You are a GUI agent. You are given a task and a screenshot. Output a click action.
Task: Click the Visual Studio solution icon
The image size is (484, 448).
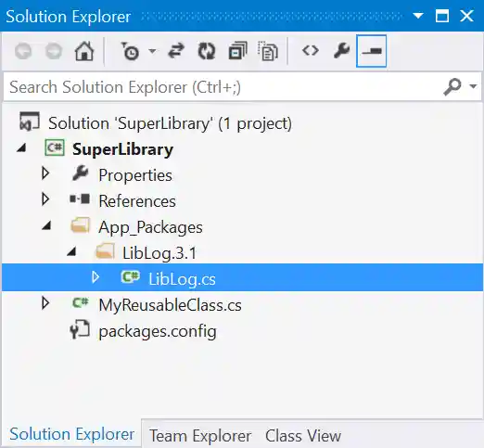pyautogui.click(x=30, y=121)
